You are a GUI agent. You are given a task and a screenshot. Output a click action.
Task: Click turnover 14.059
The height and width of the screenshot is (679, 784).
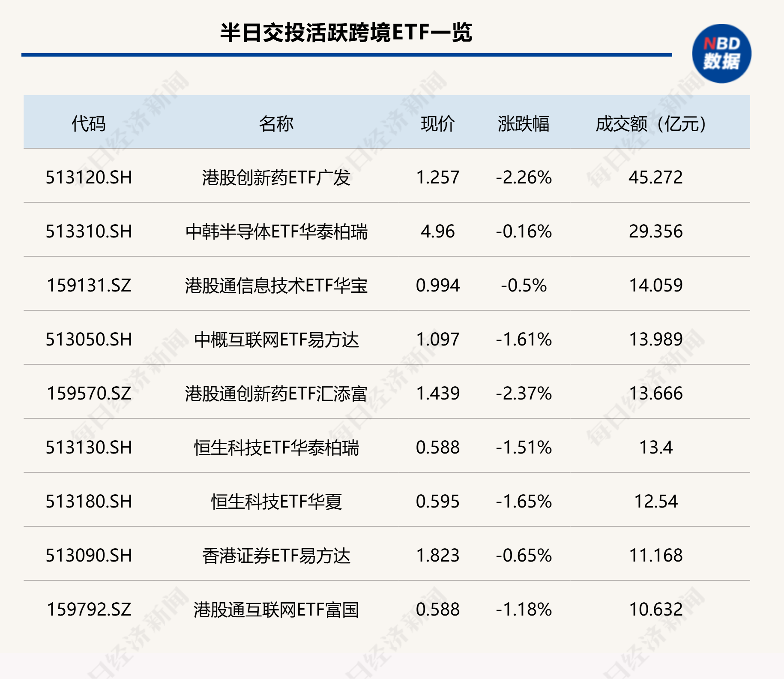point(655,285)
